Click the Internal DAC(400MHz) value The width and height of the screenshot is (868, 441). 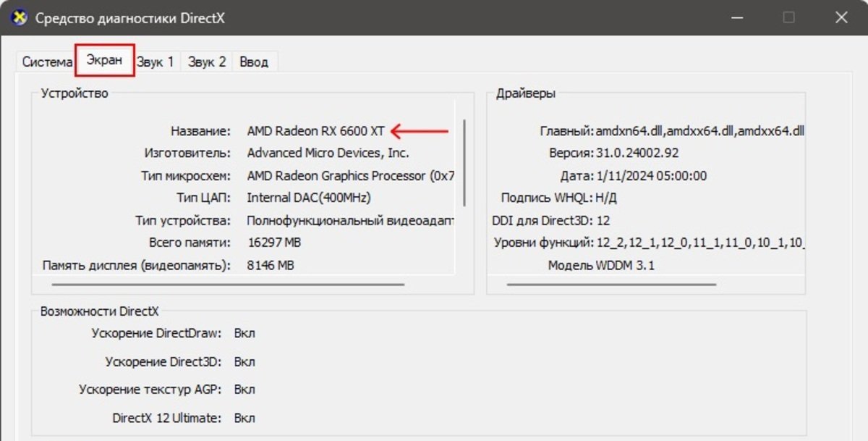point(309,198)
